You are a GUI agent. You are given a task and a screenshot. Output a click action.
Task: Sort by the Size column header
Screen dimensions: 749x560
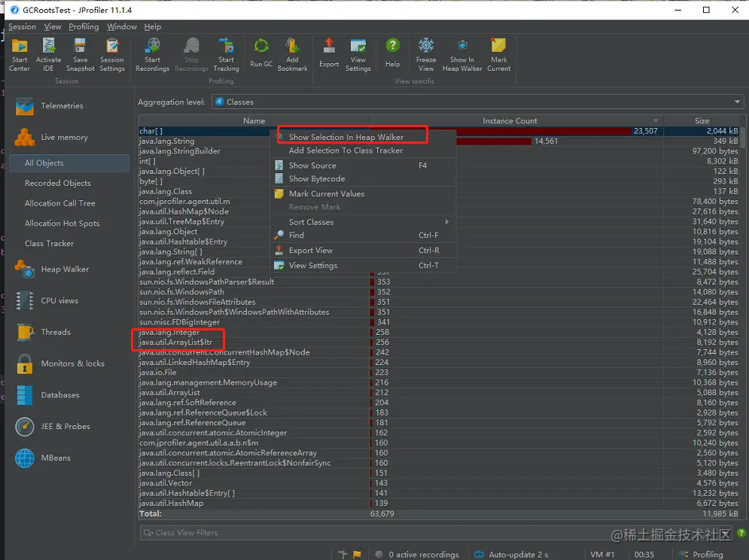[x=702, y=121]
